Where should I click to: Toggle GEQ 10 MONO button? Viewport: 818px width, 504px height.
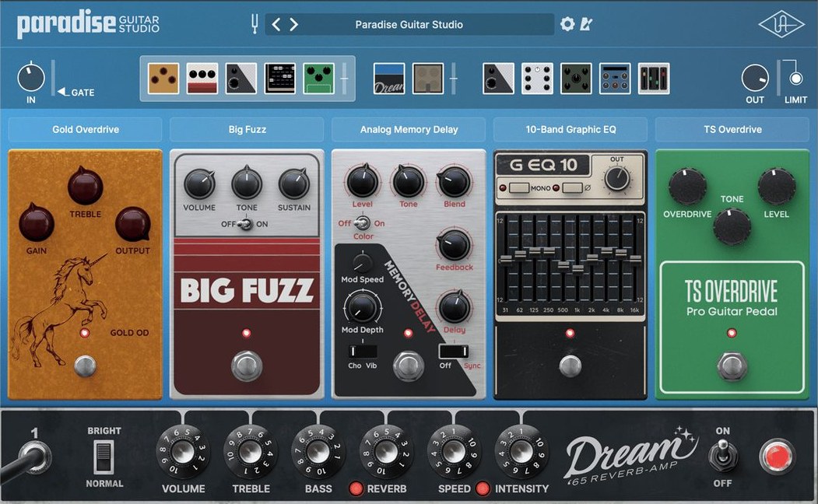click(519, 187)
